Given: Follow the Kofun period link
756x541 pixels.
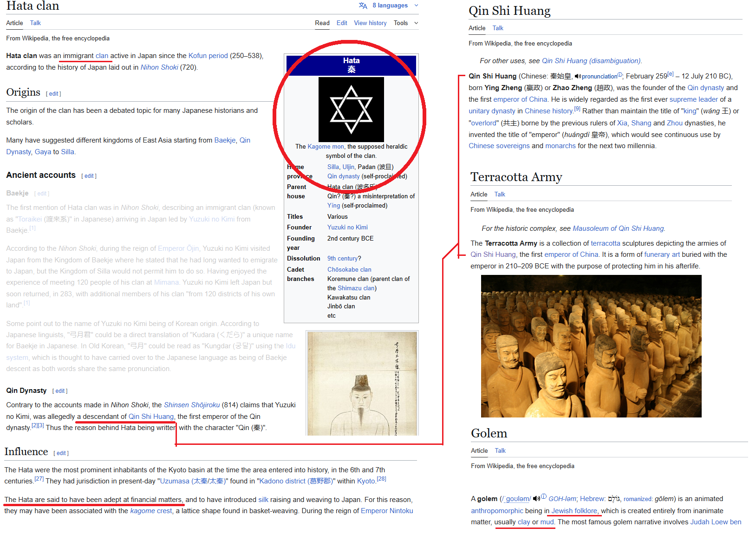Looking at the screenshot, I should tap(208, 56).
